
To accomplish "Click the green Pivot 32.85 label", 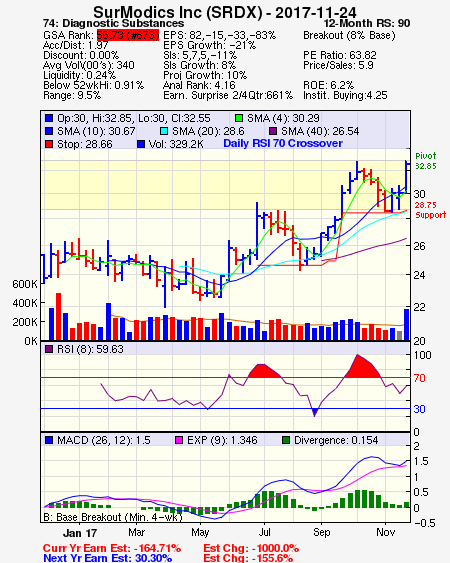I will click(x=426, y=161).
